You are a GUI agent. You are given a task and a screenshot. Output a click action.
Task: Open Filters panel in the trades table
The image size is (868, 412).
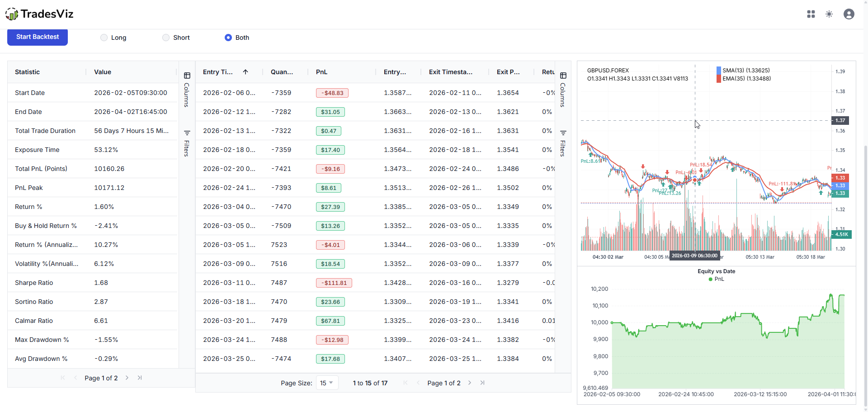563,143
